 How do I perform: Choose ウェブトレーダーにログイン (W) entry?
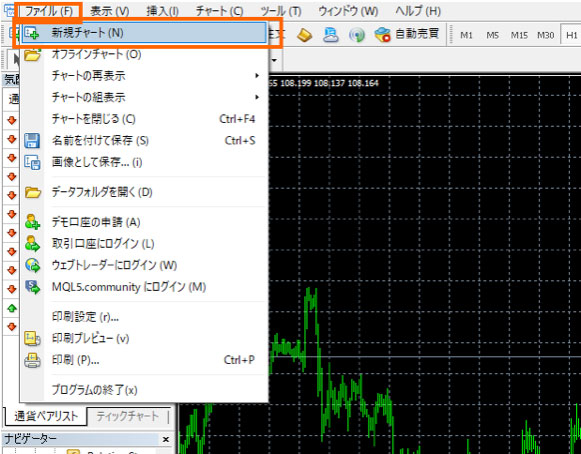144,265
